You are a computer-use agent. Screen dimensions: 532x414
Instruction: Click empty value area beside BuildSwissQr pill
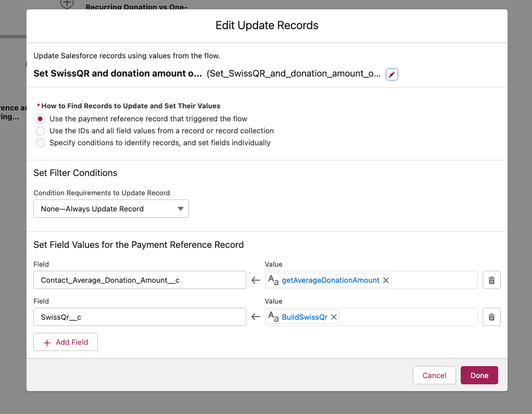(x=408, y=317)
